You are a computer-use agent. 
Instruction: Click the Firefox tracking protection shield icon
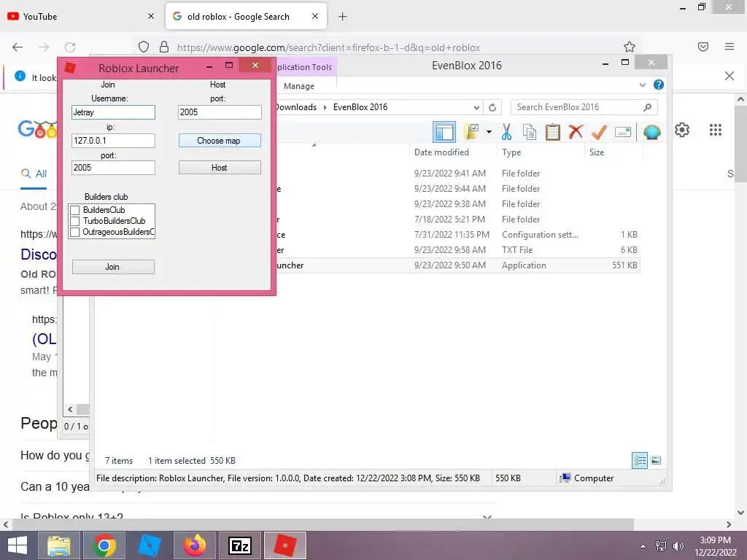click(144, 47)
